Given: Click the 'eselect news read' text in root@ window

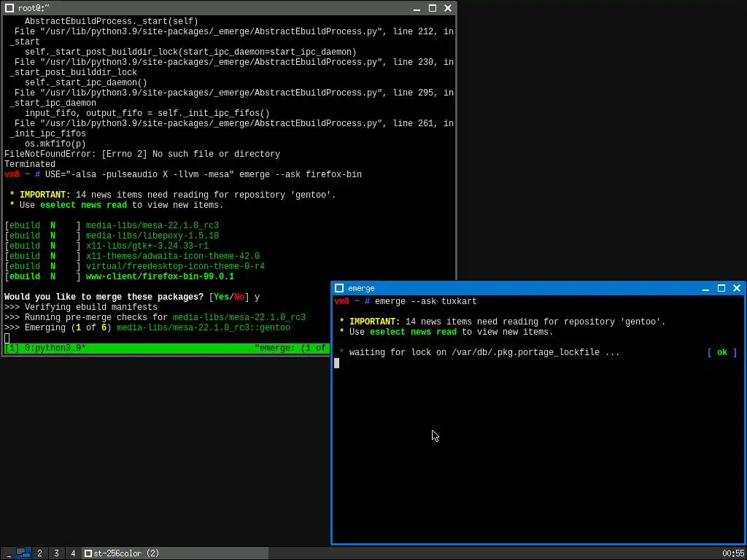Looking at the screenshot, I should click(83, 205).
